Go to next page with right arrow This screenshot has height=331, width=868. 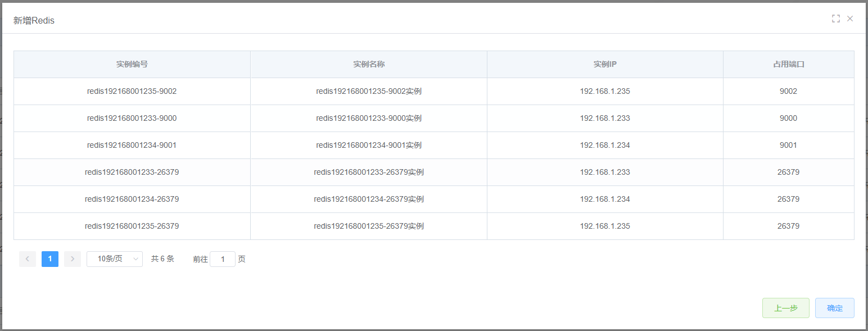coord(73,259)
